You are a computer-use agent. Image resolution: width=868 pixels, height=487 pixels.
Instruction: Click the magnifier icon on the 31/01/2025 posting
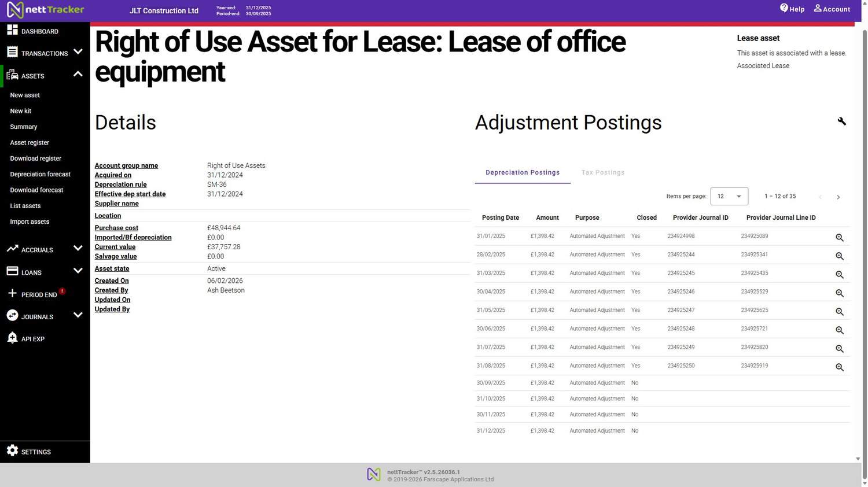pyautogui.click(x=840, y=237)
